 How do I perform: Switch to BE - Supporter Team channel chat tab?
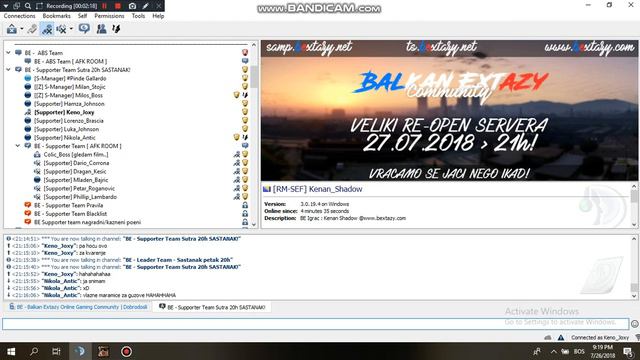211,307
